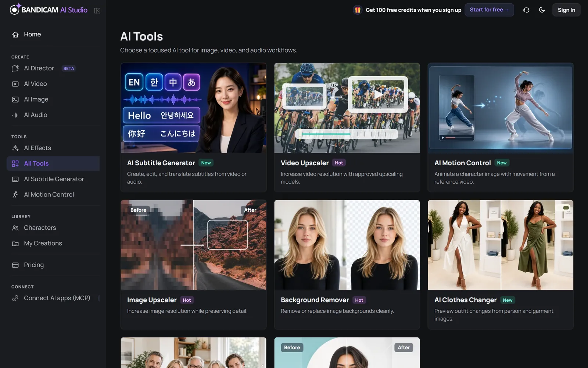
Task: Click the AI Director icon
Action: 15,68
